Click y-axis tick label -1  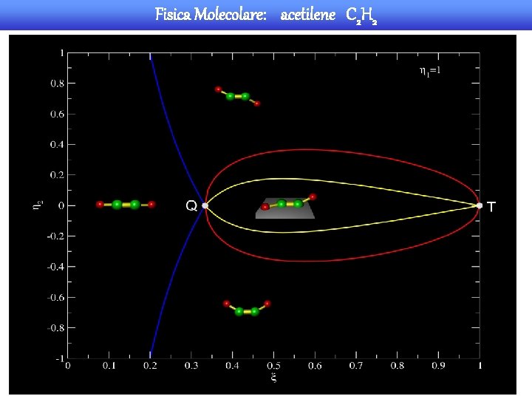pos(60,358)
